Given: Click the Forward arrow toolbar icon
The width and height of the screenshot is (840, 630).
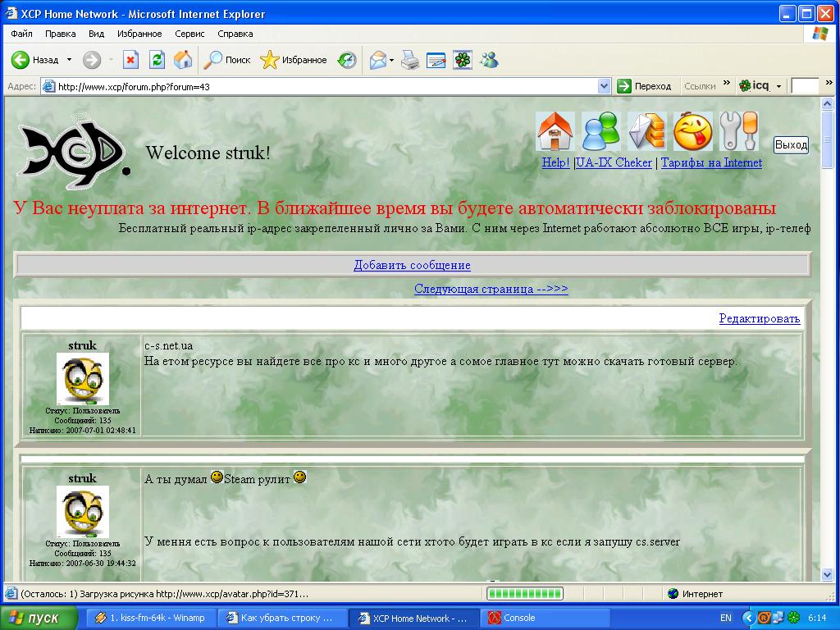Looking at the screenshot, I should tap(92, 60).
